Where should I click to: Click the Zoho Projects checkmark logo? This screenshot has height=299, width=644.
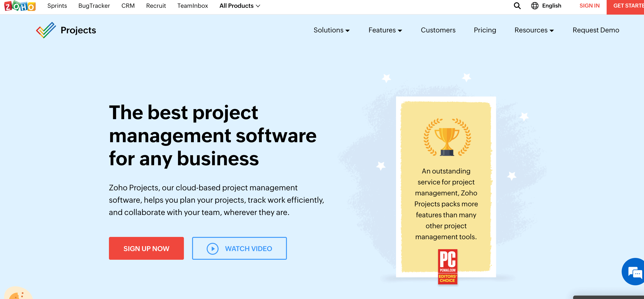point(46,30)
